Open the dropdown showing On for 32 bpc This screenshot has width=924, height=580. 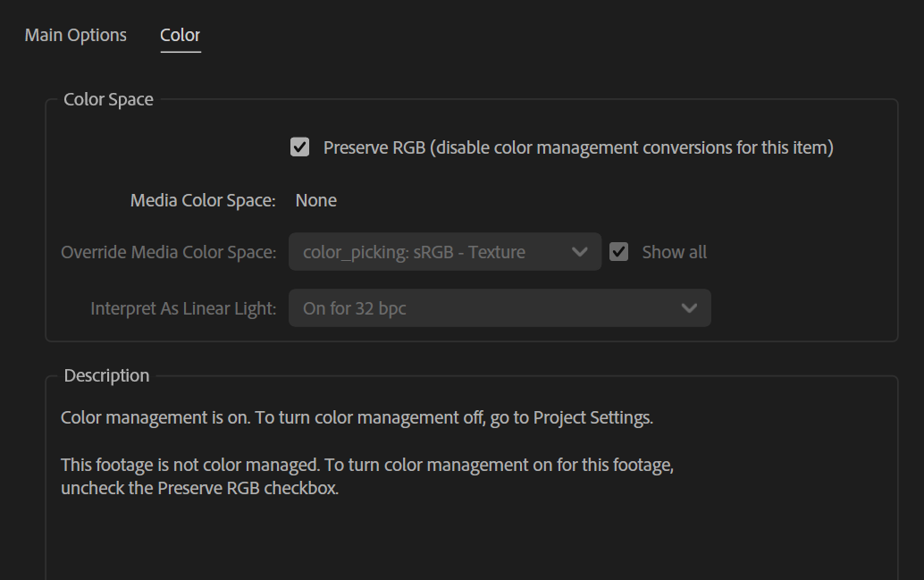point(483,308)
